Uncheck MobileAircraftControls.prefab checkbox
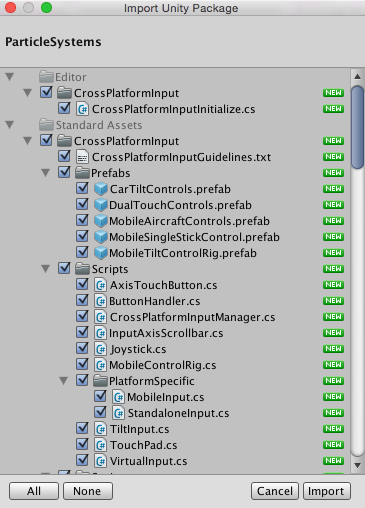Image resolution: width=365 pixels, height=508 pixels. (82, 220)
